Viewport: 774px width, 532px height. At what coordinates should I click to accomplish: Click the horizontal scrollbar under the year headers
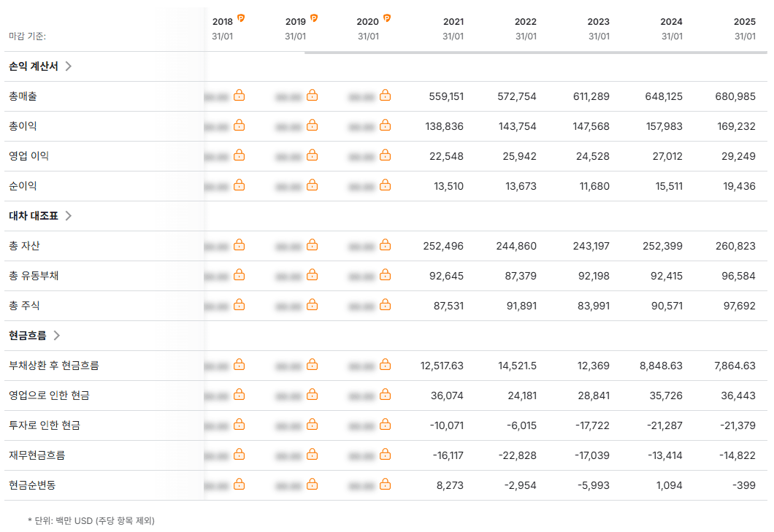[535, 53]
